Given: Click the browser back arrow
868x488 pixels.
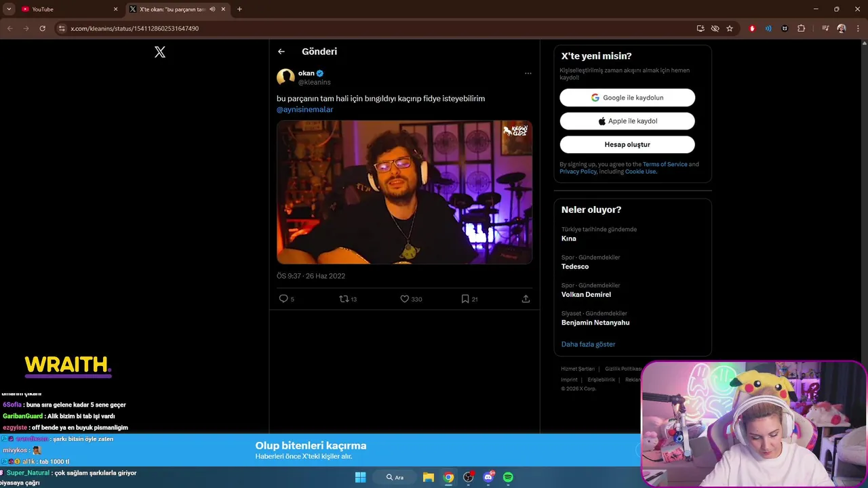Looking at the screenshot, I should (x=9, y=28).
